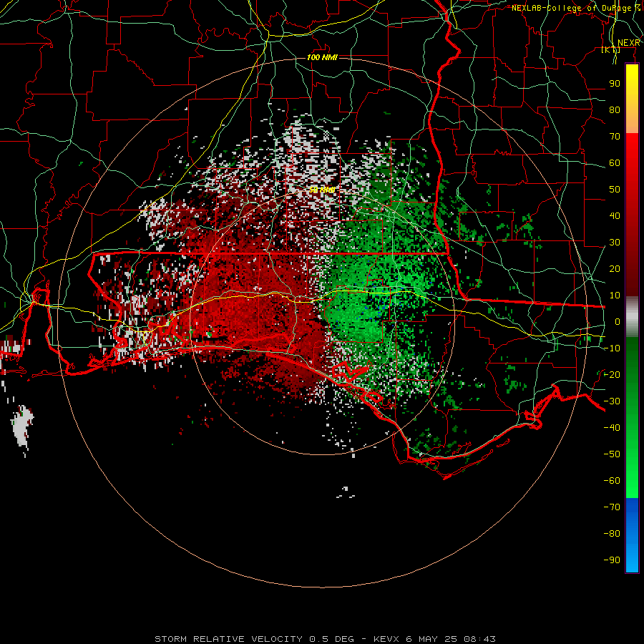Click the 60 value on the velocity scale
Viewport: 644px width, 644px height.
(615, 163)
